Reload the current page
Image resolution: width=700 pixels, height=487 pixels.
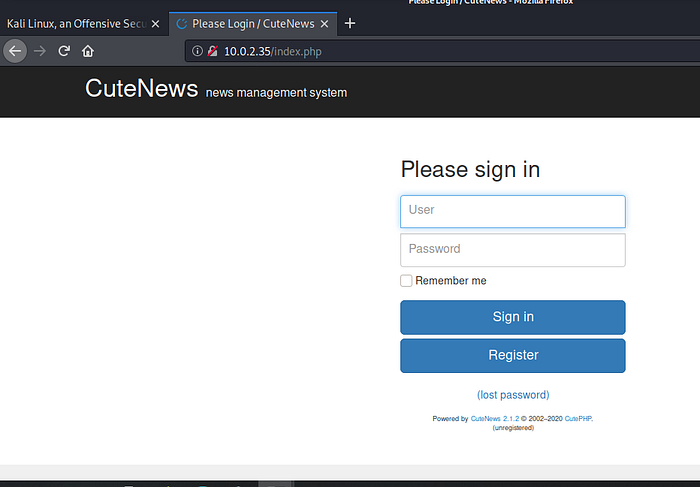point(64,51)
